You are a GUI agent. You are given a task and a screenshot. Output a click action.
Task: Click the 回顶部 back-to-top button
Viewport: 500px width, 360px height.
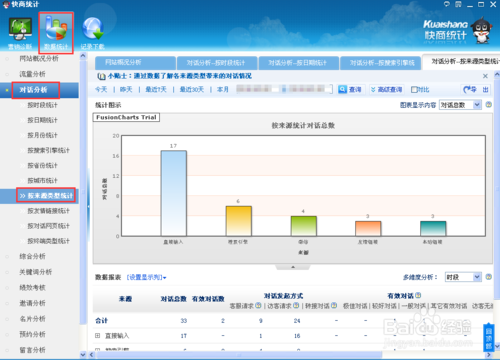488,337
